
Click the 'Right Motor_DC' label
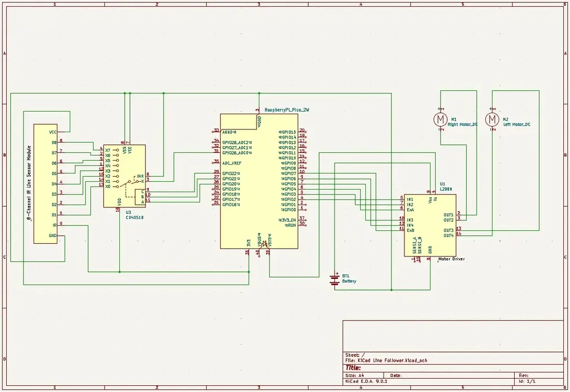pos(462,124)
